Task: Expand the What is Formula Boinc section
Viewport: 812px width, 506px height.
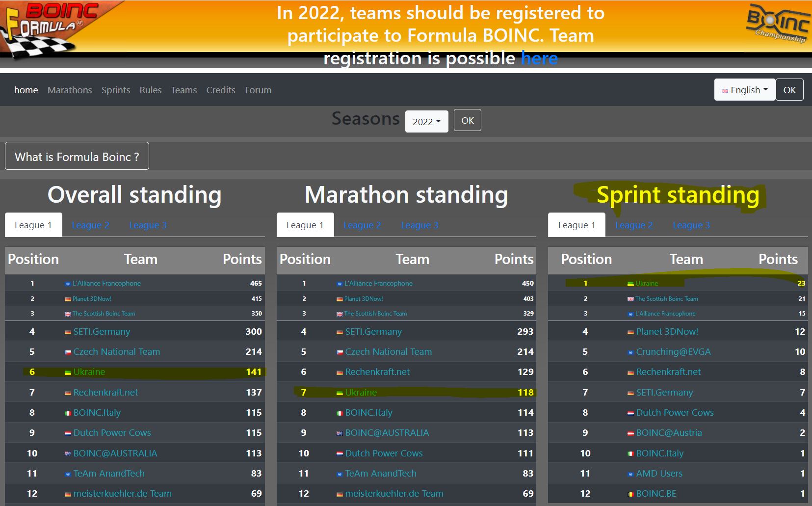Action: click(x=77, y=157)
